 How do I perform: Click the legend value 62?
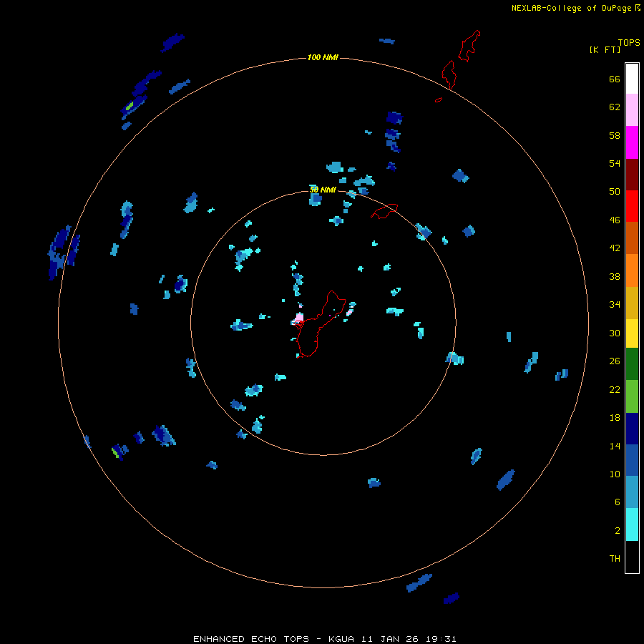click(615, 107)
